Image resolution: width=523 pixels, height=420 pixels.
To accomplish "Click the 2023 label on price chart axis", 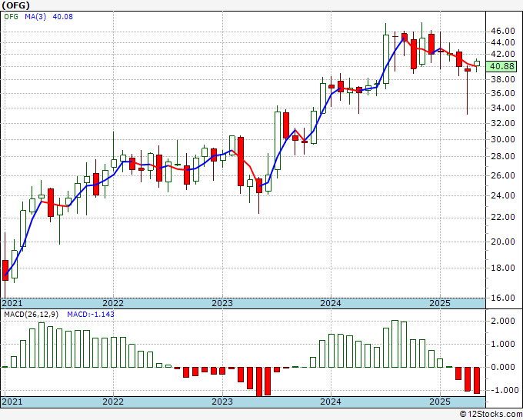I will tap(222, 303).
